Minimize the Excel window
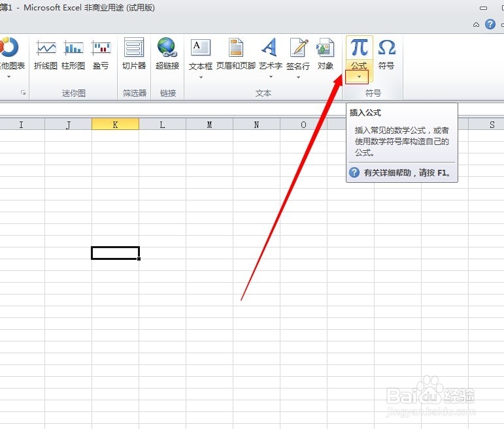Image resolution: width=504 pixels, height=429 pixels. [483, 8]
